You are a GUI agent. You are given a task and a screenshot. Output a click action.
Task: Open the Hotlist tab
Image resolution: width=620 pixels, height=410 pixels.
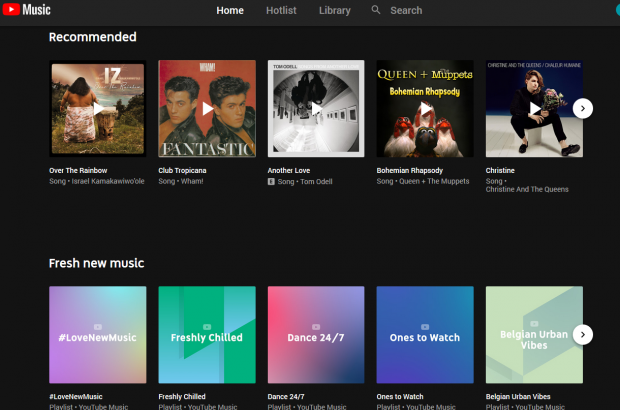[281, 10]
